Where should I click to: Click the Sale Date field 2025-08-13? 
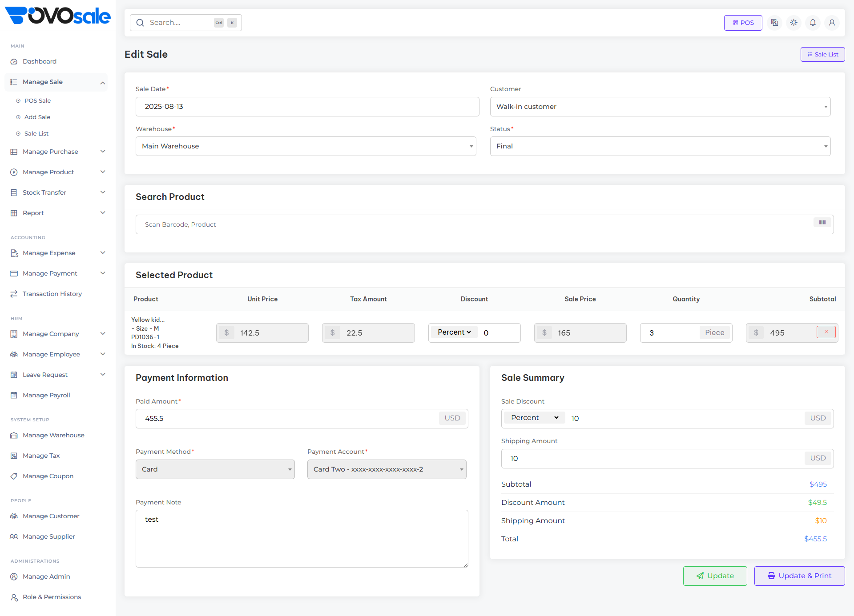pyautogui.click(x=307, y=107)
